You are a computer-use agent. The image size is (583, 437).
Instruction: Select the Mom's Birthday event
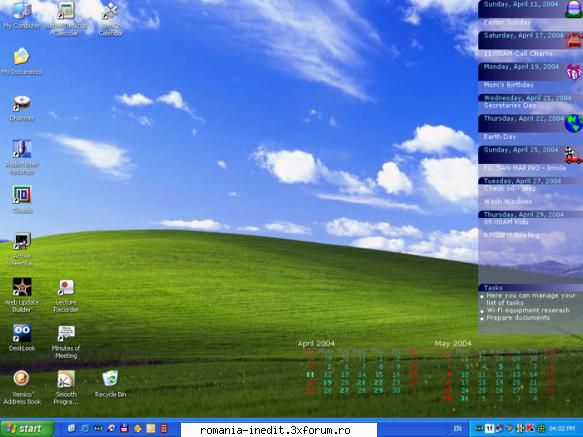[509, 85]
